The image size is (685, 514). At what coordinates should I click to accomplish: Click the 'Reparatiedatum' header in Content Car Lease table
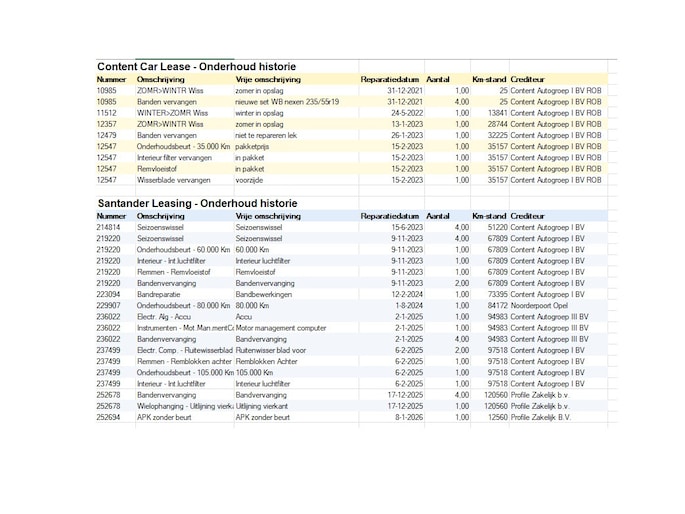pos(390,79)
